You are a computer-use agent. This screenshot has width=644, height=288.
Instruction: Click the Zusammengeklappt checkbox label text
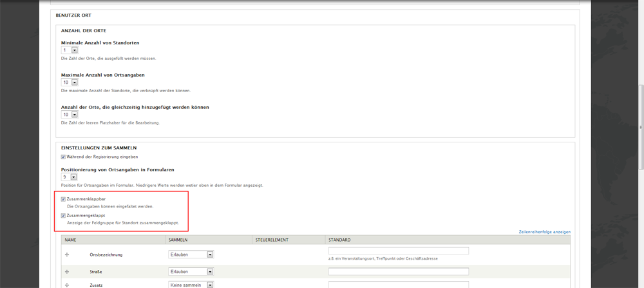click(86, 215)
